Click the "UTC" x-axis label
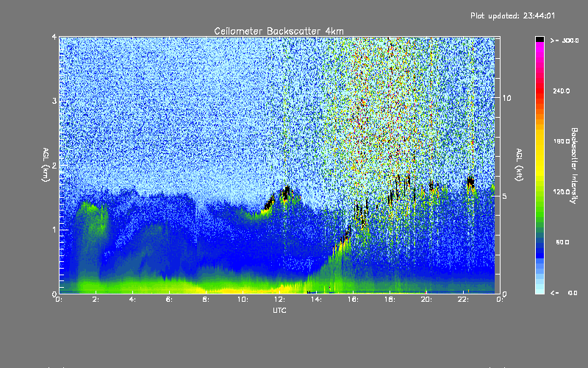 pos(279,310)
